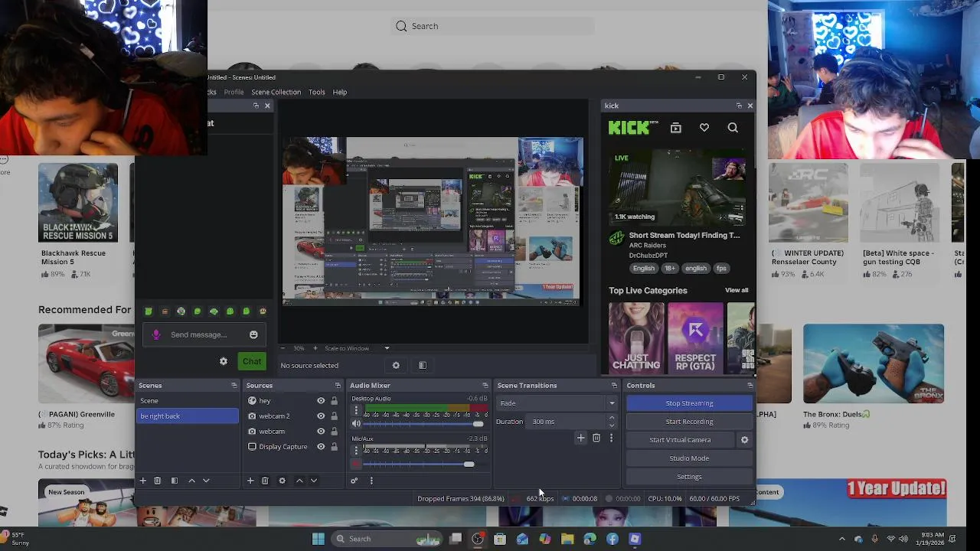
Task: Toggle visibility of hey source
Action: coord(321,400)
